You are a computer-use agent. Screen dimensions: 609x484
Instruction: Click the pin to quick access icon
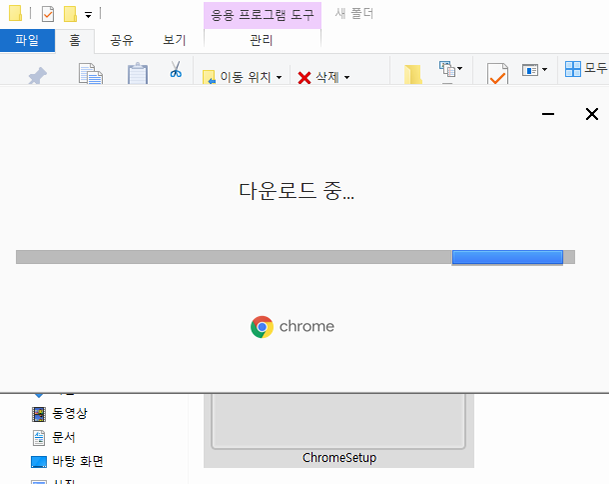click(37, 75)
